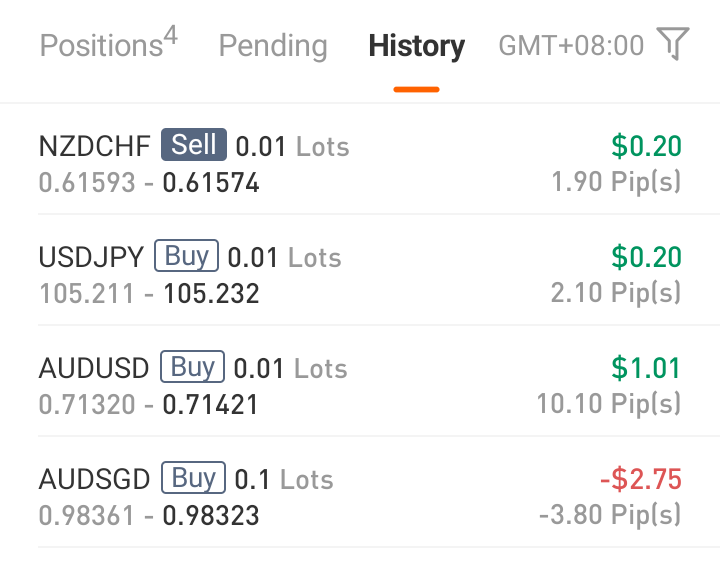This screenshot has width=720, height=561.
Task: Open the USDJPY trade entry
Action: (360, 275)
